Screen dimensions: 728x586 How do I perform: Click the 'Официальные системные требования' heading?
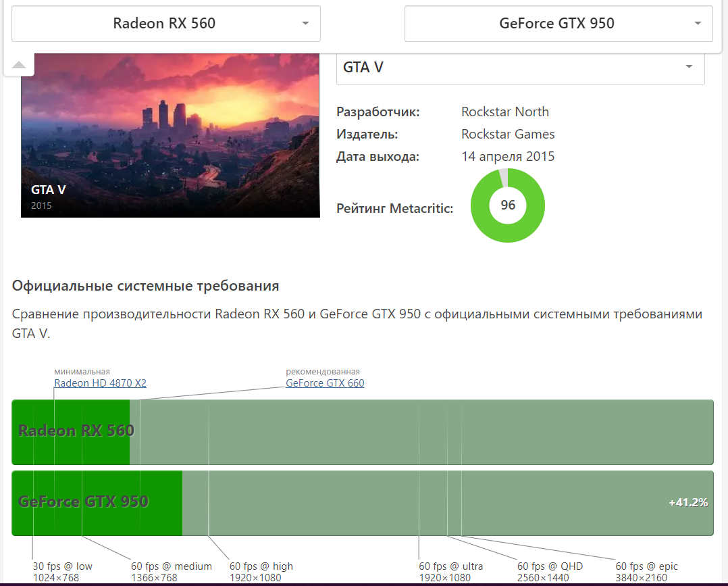point(145,285)
